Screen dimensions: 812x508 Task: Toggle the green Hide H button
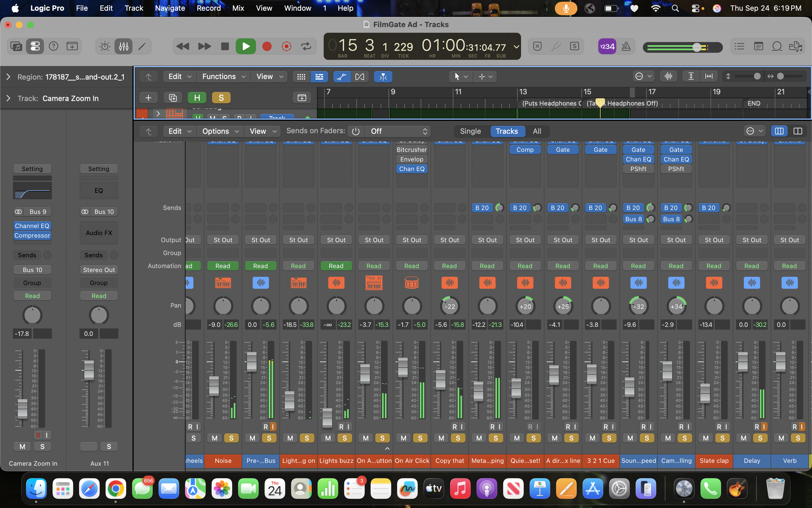click(x=197, y=98)
